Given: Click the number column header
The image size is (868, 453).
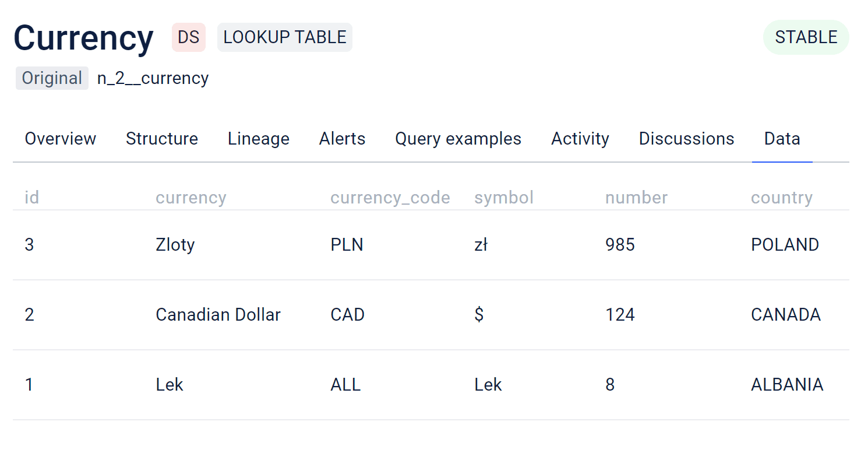Looking at the screenshot, I should pos(636,198).
